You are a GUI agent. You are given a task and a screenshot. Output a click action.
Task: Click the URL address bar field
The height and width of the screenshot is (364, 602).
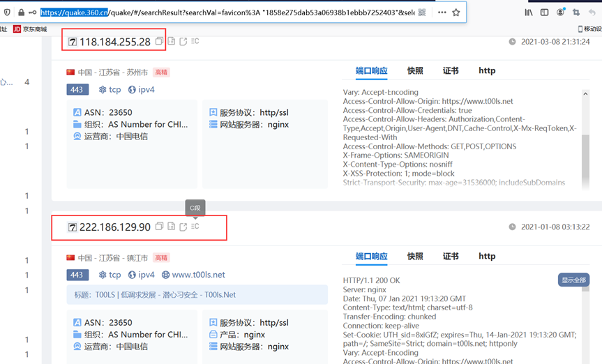tap(234, 13)
